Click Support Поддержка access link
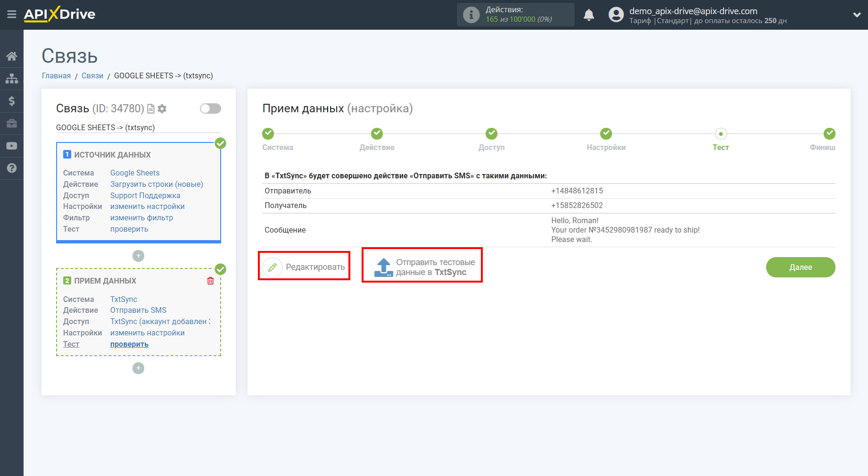 coord(145,195)
